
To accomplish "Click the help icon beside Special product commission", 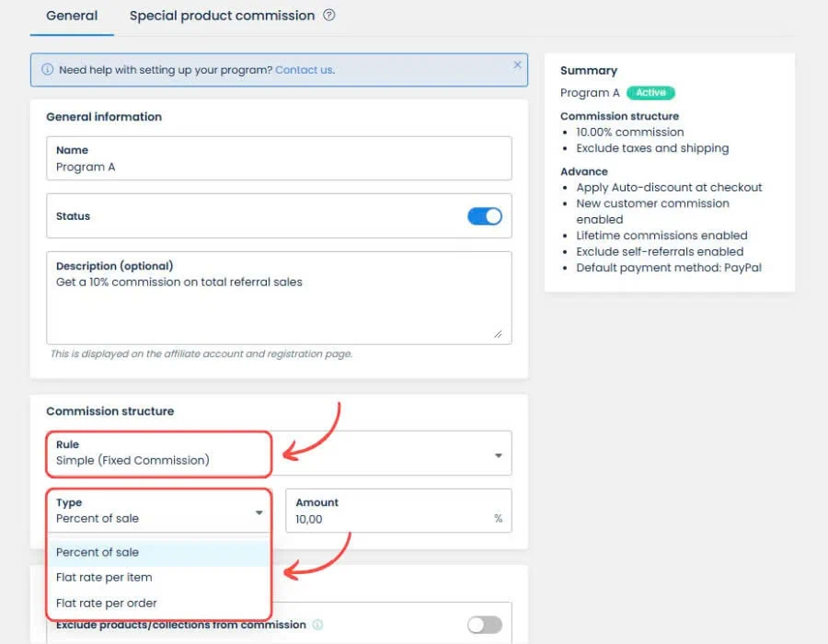I will tap(329, 16).
